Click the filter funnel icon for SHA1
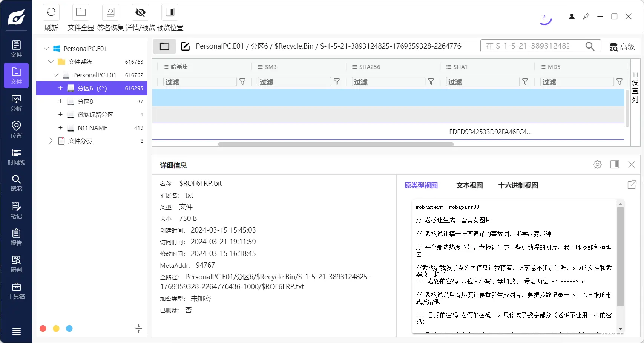644x343 pixels. click(525, 82)
